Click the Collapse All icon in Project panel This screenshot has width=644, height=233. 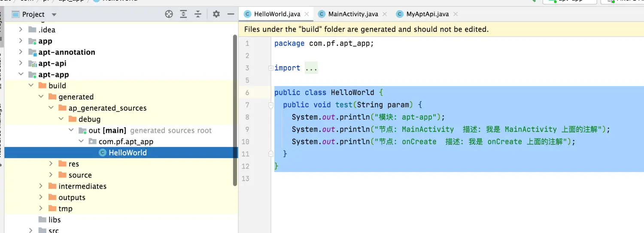[x=198, y=14]
